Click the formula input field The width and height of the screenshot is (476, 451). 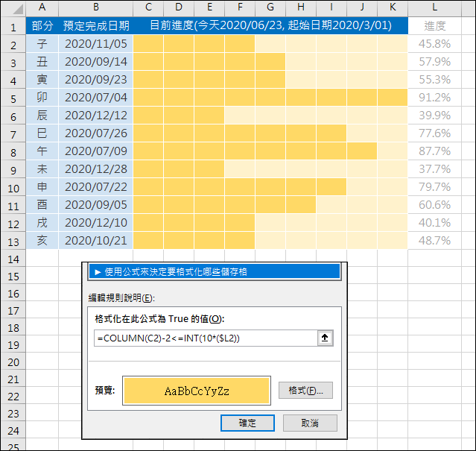[x=206, y=338]
